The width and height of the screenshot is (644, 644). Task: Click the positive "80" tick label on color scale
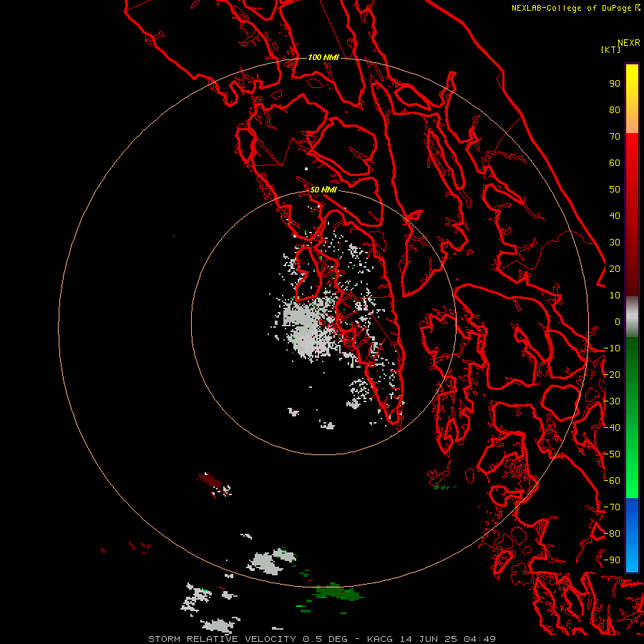615,110
